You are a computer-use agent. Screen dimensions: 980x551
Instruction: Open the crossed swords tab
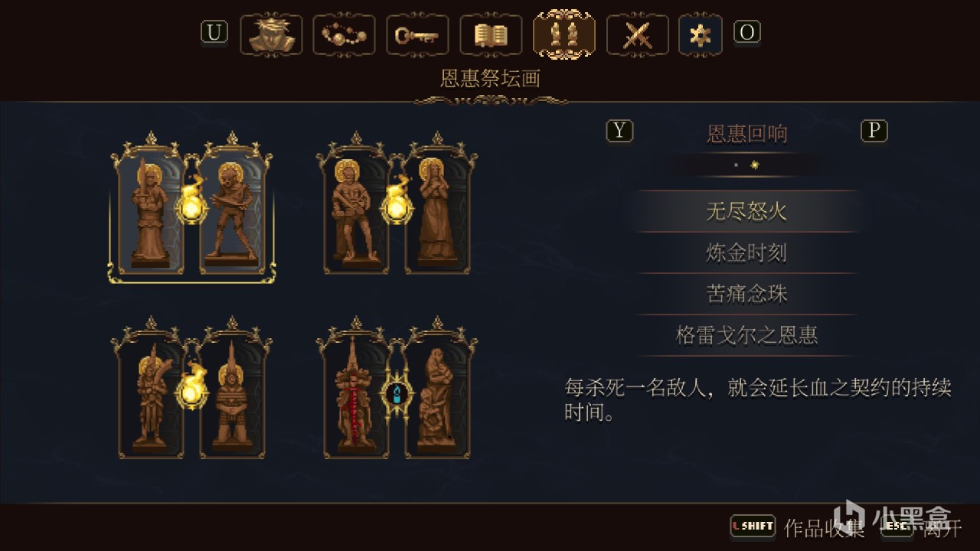click(638, 35)
